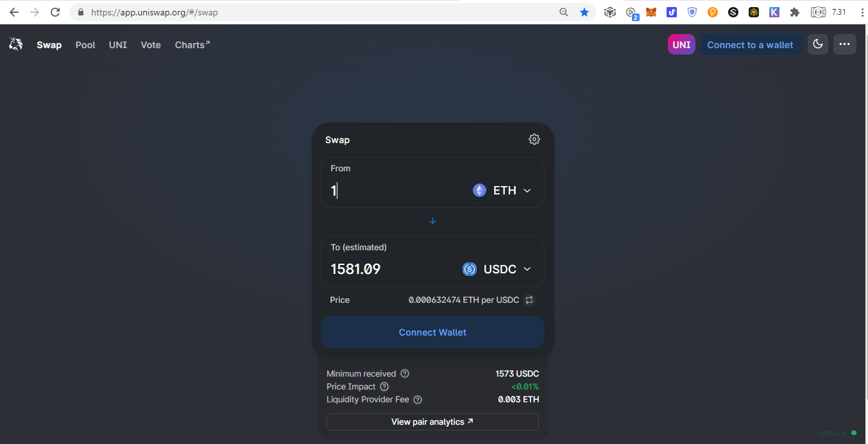Click the USDC token logo

click(x=470, y=269)
